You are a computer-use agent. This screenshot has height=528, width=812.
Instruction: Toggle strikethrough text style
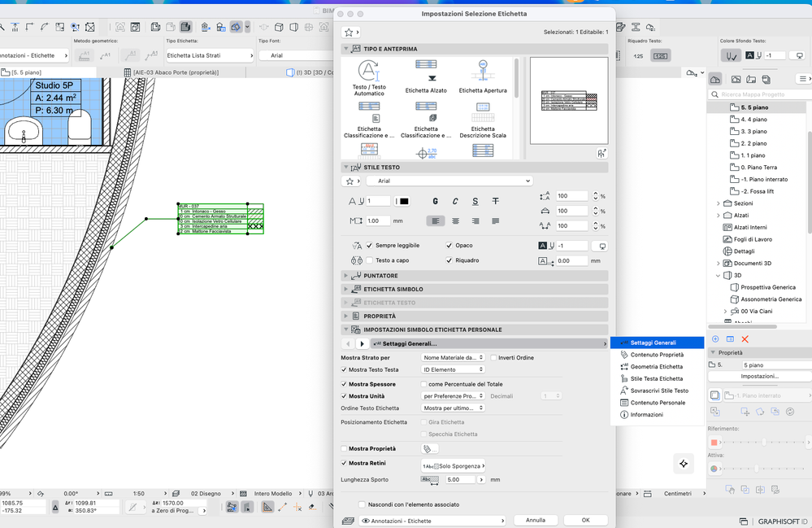(496, 201)
